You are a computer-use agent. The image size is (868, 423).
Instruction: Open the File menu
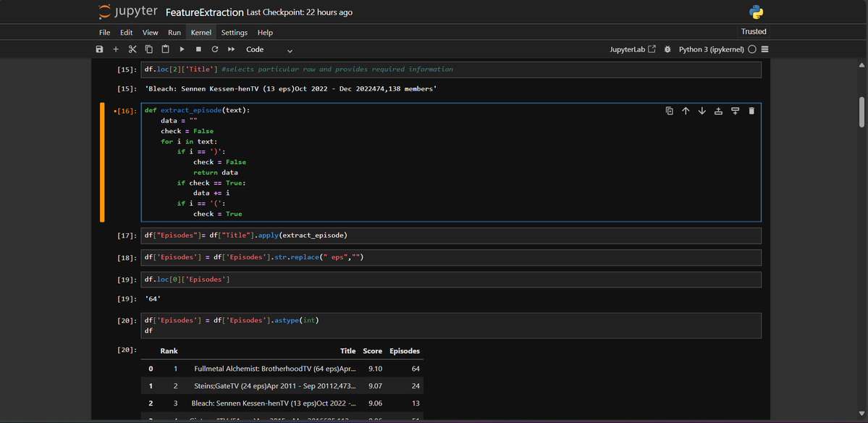105,33
